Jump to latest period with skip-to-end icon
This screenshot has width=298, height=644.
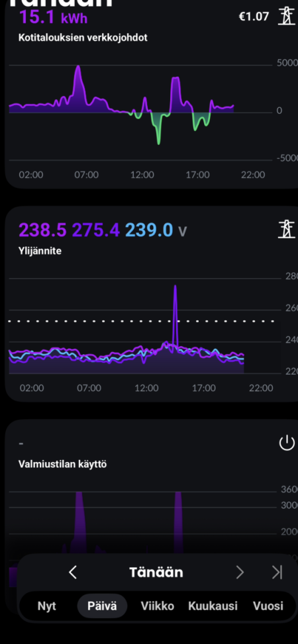(277, 572)
